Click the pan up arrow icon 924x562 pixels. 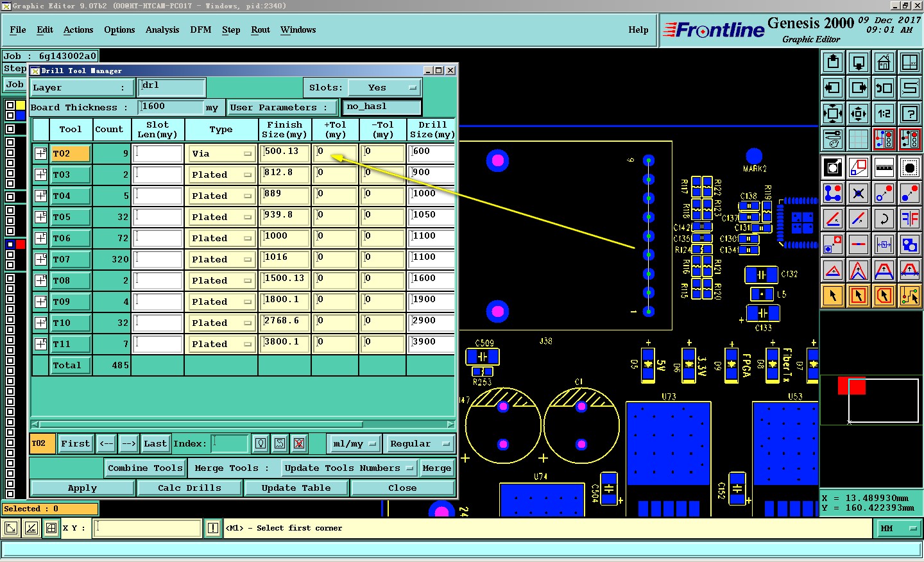tap(833, 62)
